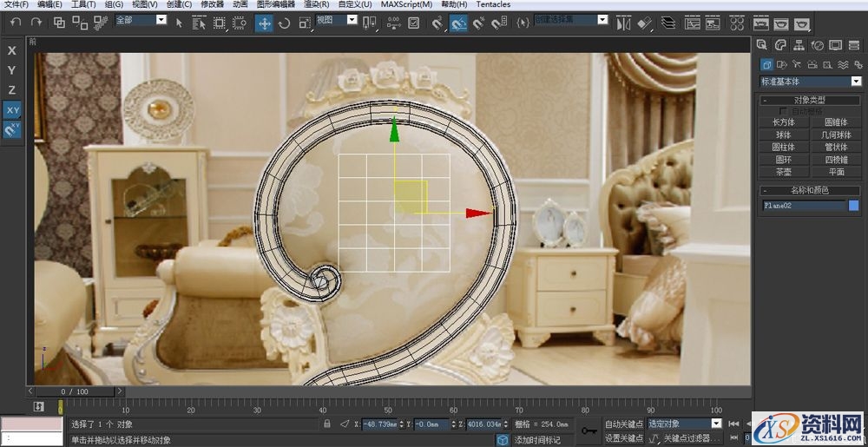Click Edit Named Selection Sets icon
The height and width of the screenshot is (447, 868).
523,23
